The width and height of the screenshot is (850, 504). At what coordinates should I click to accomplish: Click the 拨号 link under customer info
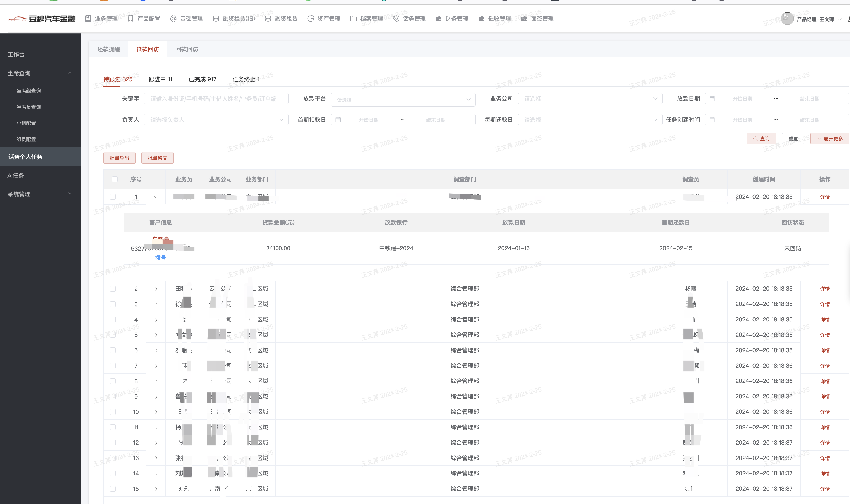pos(160,258)
